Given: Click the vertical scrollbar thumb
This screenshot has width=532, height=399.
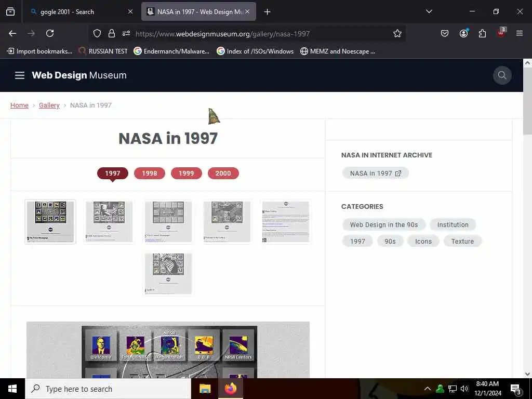Looking at the screenshot, I should [x=527, y=100].
